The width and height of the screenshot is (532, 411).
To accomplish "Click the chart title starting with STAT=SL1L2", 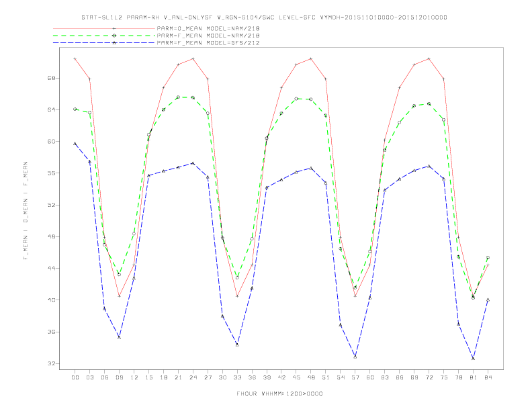I will (264, 17).
